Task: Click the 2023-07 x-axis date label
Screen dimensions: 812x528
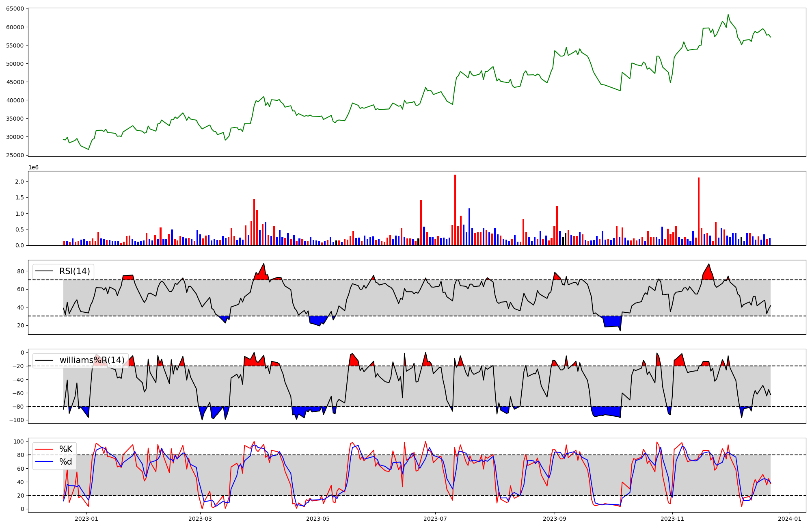Action: 435,519
